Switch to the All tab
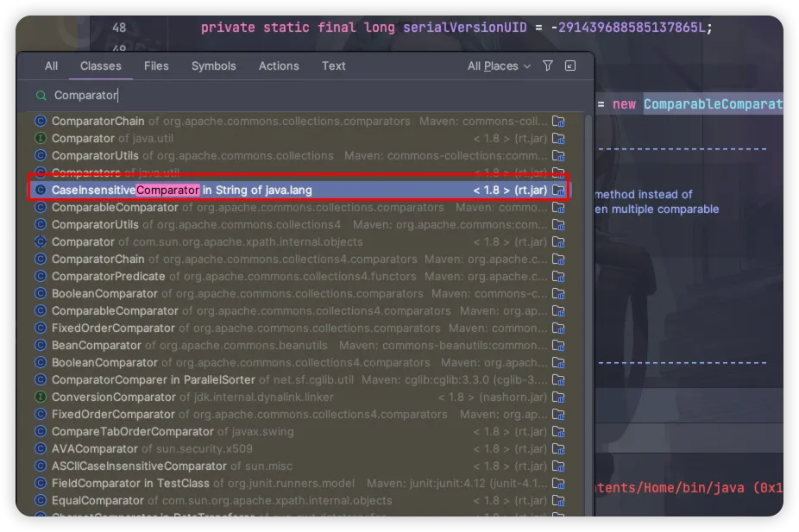 click(52, 66)
